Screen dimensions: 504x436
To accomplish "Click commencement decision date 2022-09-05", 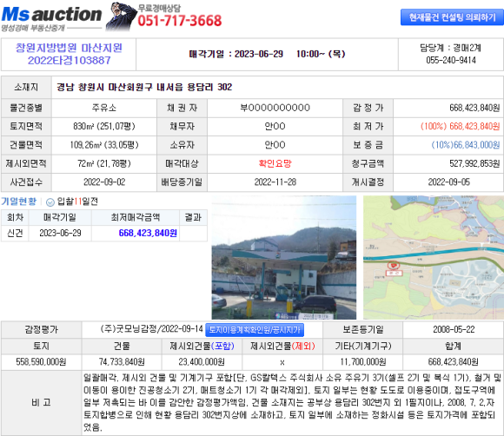I will pyautogui.click(x=448, y=182).
